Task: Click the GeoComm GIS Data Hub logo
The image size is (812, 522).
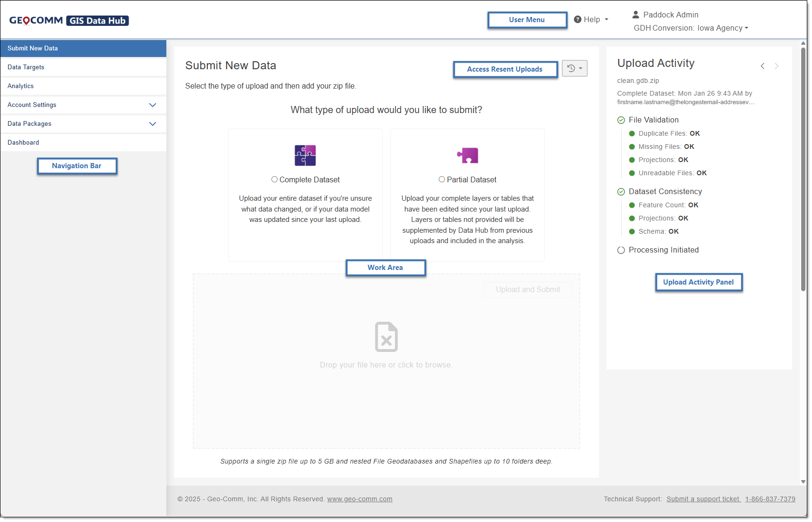Action: [69, 20]
